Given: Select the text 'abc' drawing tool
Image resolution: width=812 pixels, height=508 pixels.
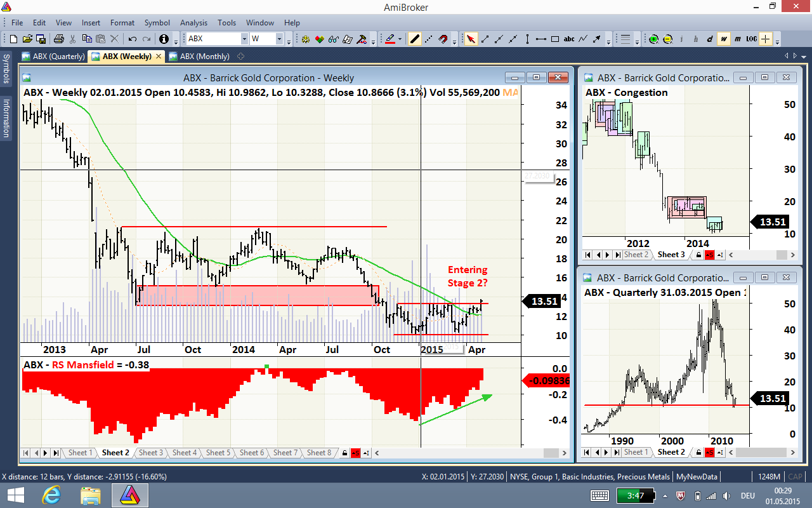Looking at the screenshot, I should pos(569,39).
